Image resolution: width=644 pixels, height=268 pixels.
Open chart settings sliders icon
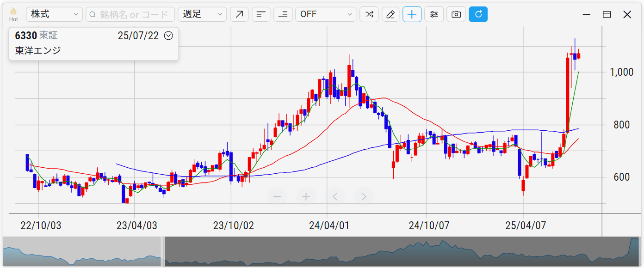[x=434, y=14]
